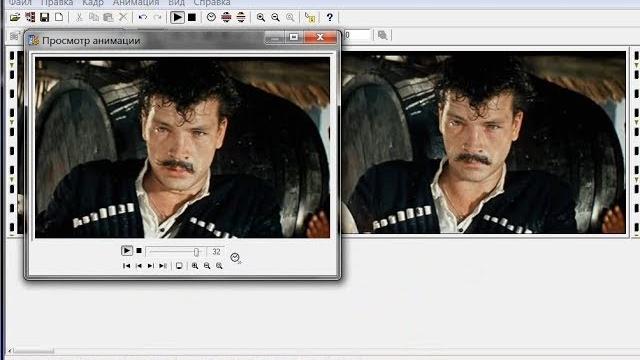640x360 pixels.
Task: Stop animation from main toolbar
Action: point(192,17)
